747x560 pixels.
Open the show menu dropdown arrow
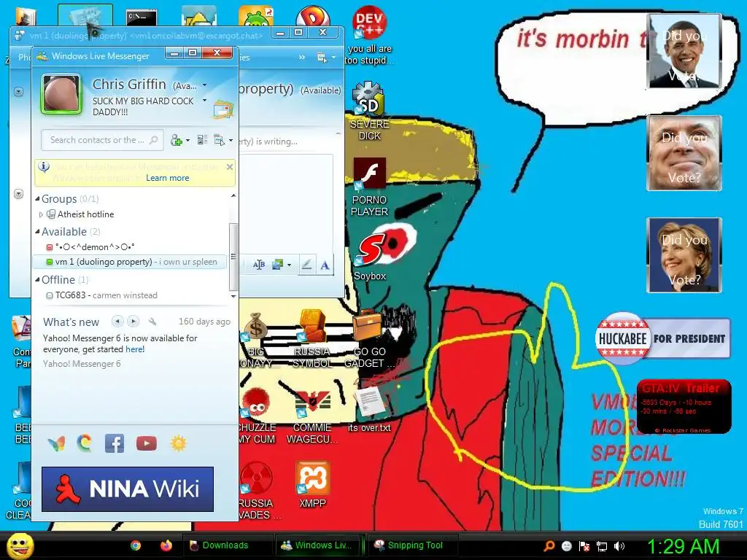tap(231, 141)
